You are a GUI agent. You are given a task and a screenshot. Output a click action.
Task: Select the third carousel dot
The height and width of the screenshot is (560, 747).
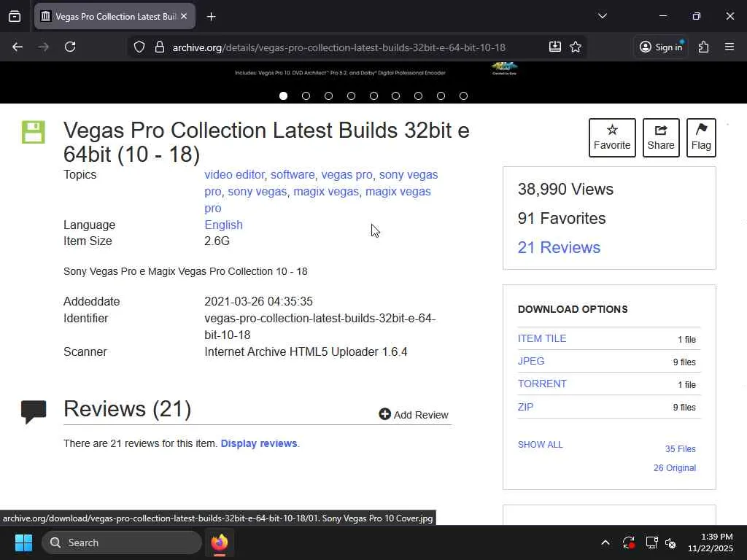[x=329, y=96]
